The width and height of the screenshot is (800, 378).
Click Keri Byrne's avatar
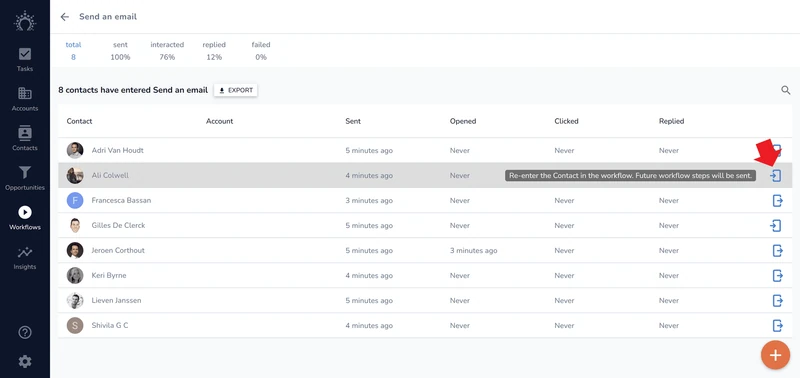75,275
